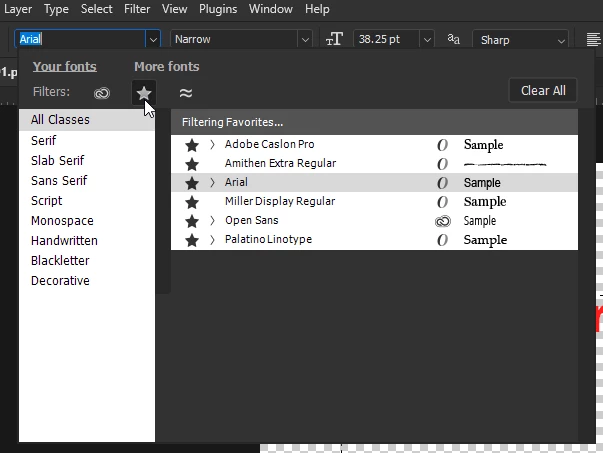Unfavorite Palatino Linotype star
The image size is (603, 453).
click(x=192, y=240)
